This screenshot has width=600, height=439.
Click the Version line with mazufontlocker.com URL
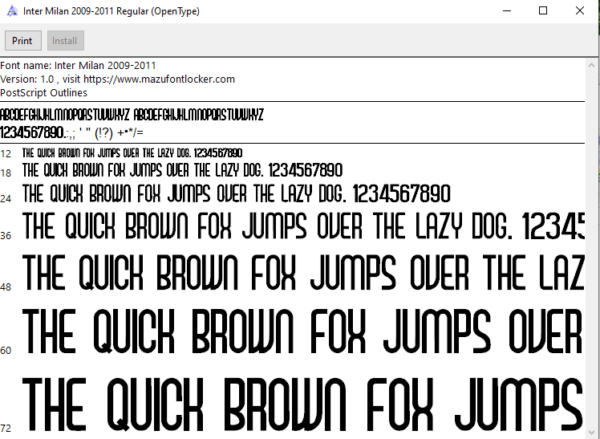117,79
